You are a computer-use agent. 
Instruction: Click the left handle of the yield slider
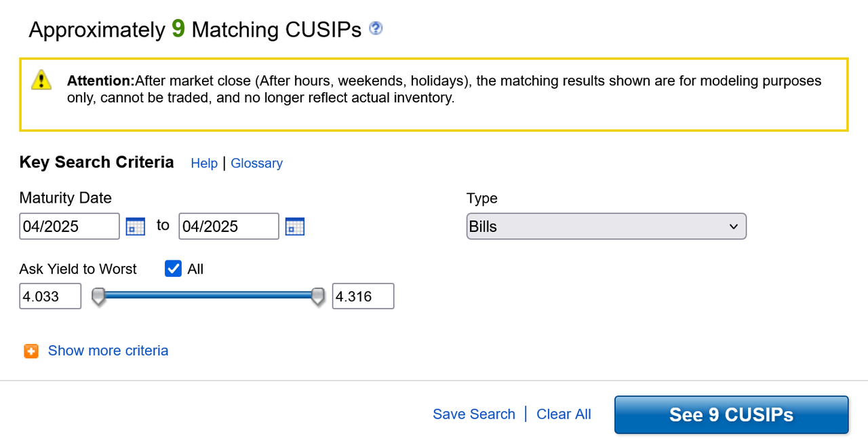point(99,296)
